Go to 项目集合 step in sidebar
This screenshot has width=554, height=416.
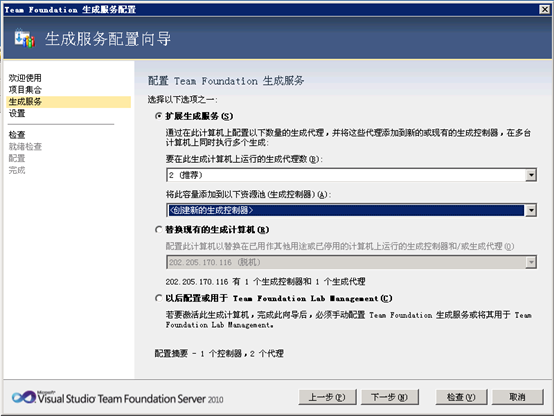click(x=25, y=90)
